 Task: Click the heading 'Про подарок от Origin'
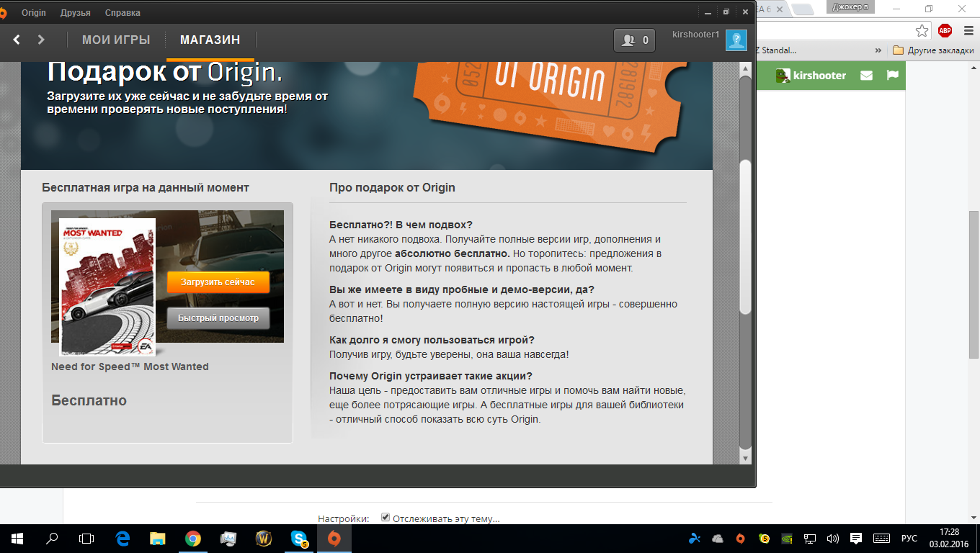392,188
